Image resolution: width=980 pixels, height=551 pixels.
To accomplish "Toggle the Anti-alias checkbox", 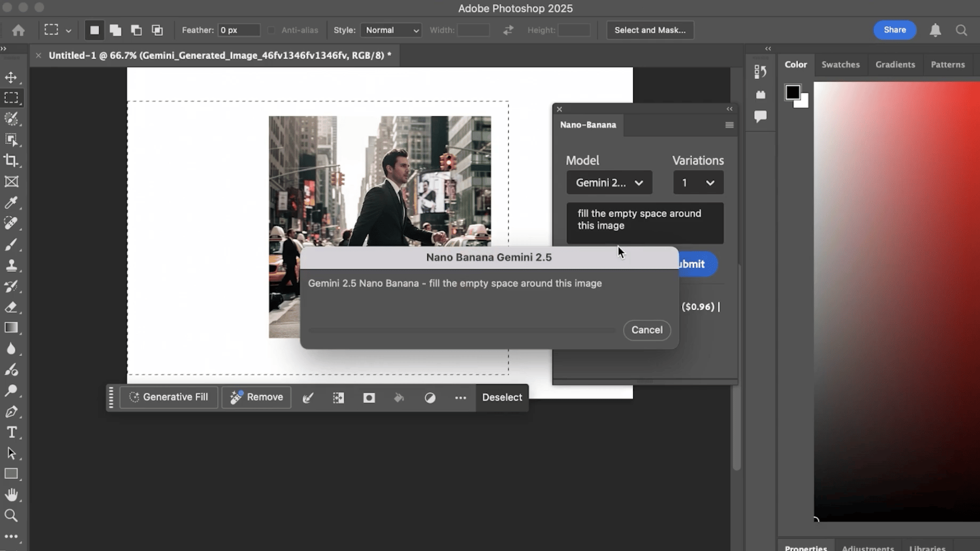I will pos(272,30).
